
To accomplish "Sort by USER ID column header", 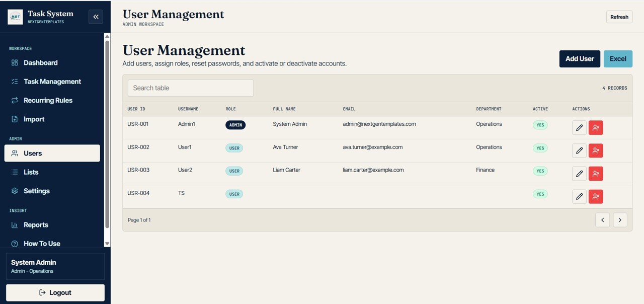I will [136, 109].
